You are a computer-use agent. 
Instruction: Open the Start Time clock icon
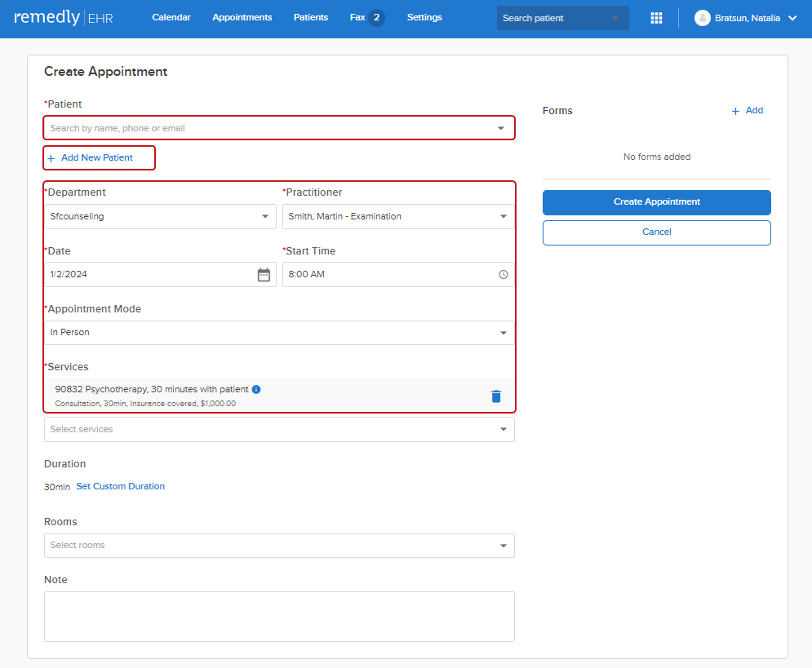[x=504, y=275]
